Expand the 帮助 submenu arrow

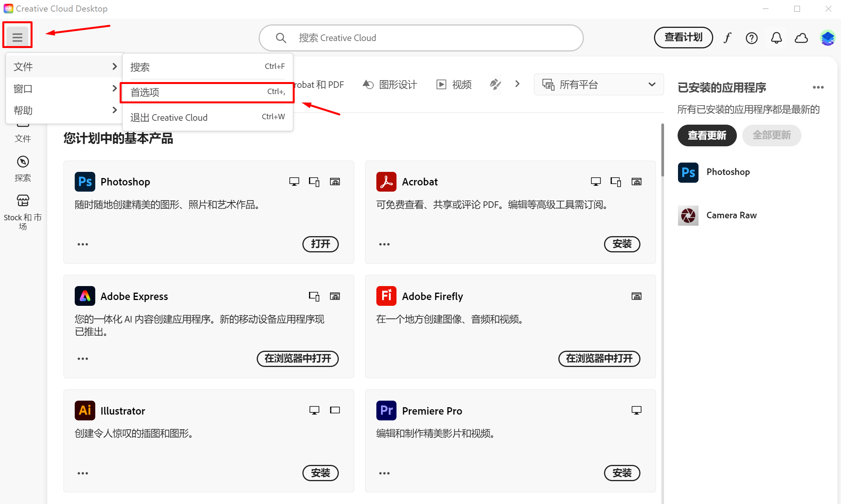115,110
